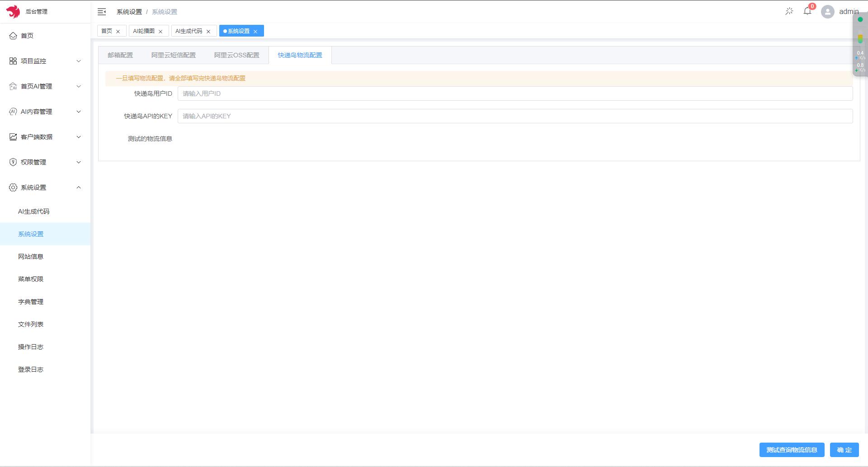Image resolution: width=868 pixels, height=467 pixels.
Task: Focus the 快递鸟API的KEY input field
Action: click(x=515, y=116)
